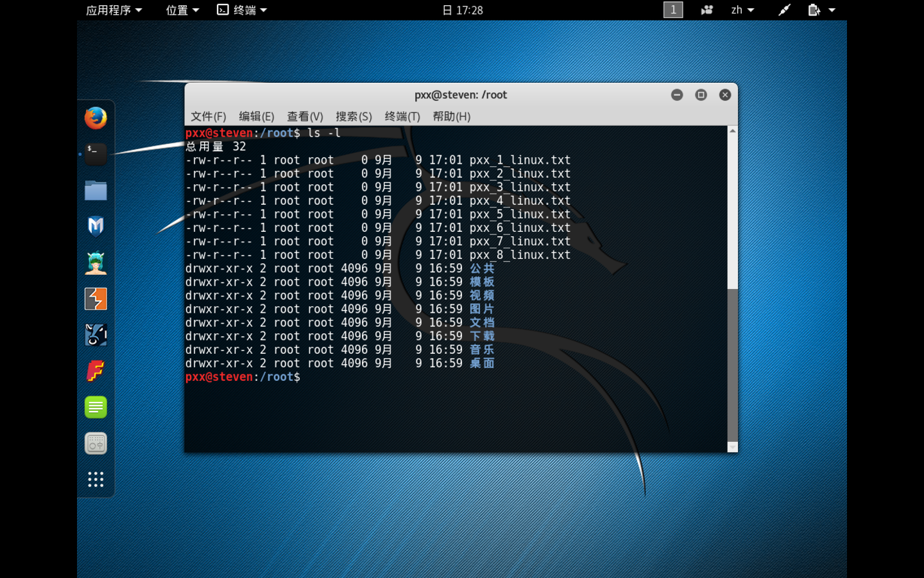Click the terminal scrollbar down arrow

tap(732, 447)
